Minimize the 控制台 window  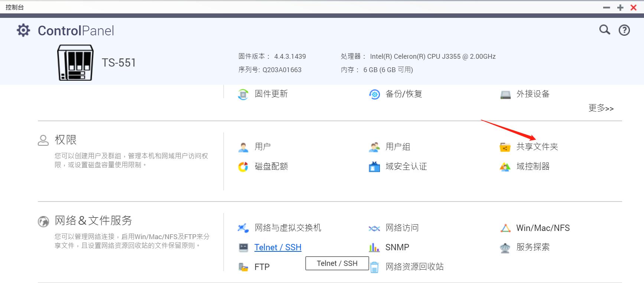point(606,7)
